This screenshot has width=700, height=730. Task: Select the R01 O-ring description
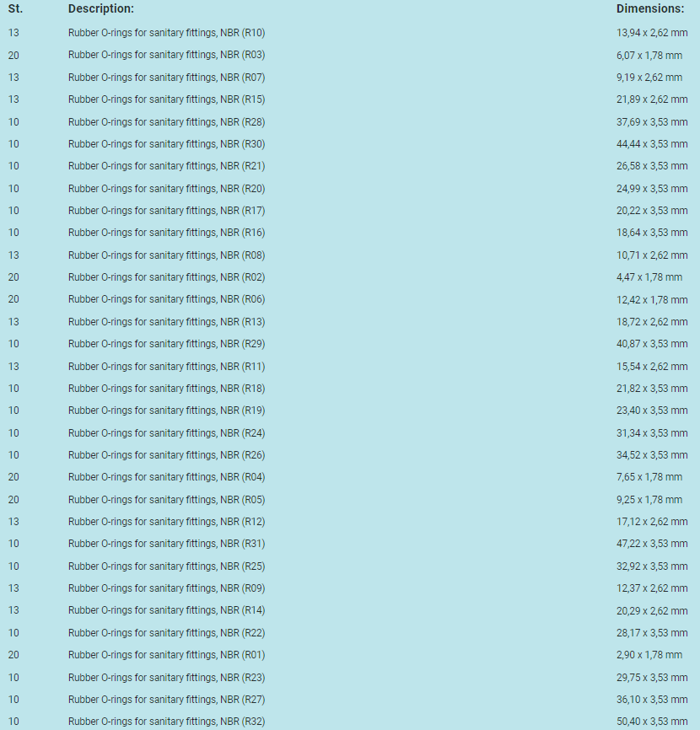[x=166, y=655]
